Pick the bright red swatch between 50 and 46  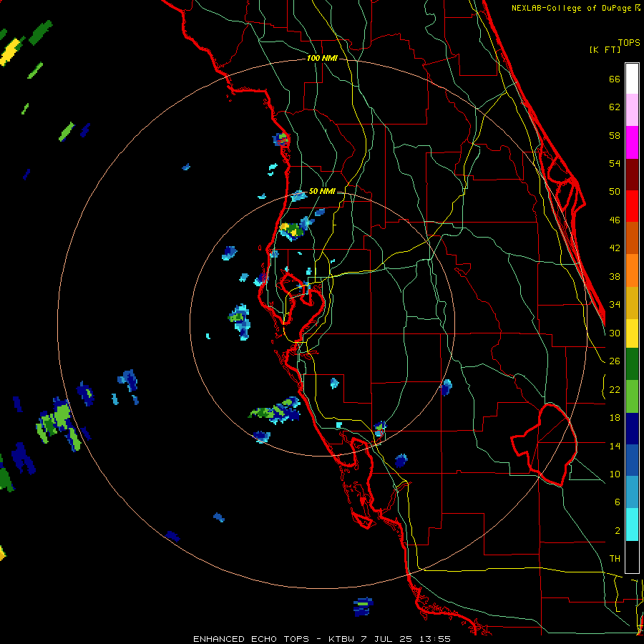pyautogui.click(x=632, y=206)
